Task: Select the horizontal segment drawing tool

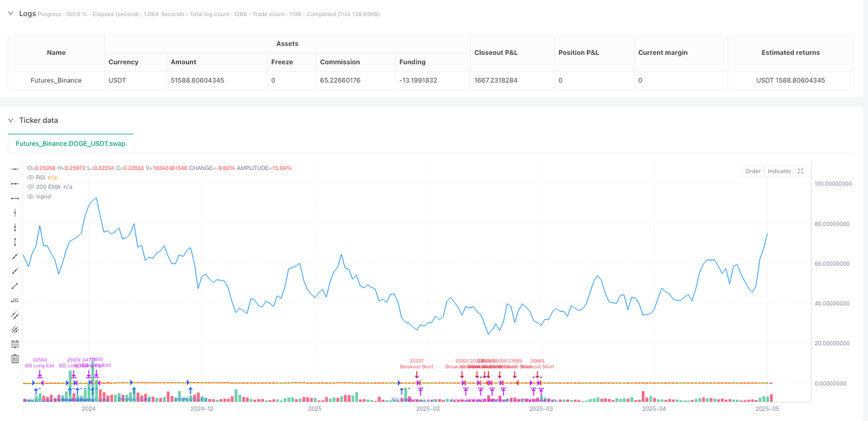Action: (15, 198)
